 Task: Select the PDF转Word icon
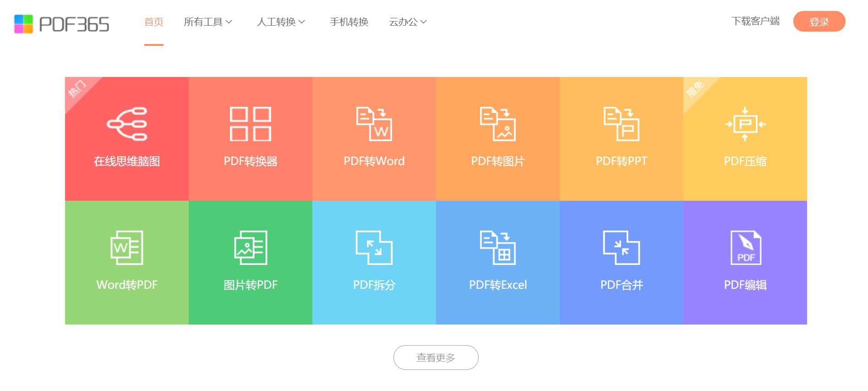(374, 124)
